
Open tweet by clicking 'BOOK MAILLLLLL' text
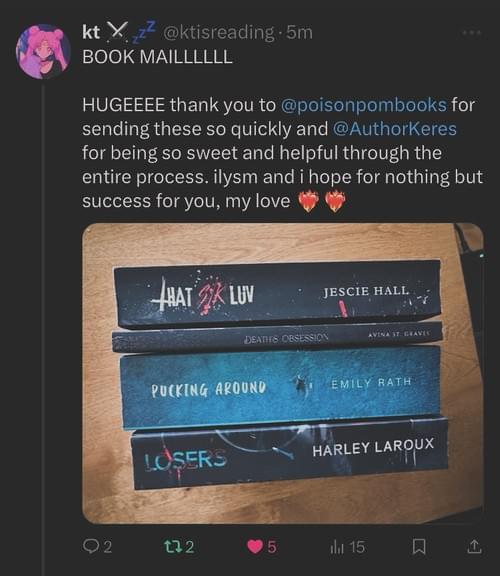tap(158, 57)
